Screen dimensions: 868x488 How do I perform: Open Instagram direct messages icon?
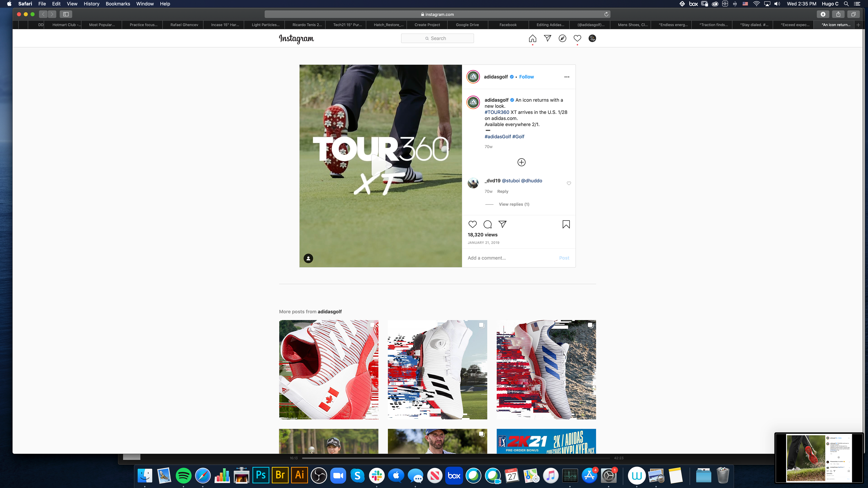pos(547,38)
